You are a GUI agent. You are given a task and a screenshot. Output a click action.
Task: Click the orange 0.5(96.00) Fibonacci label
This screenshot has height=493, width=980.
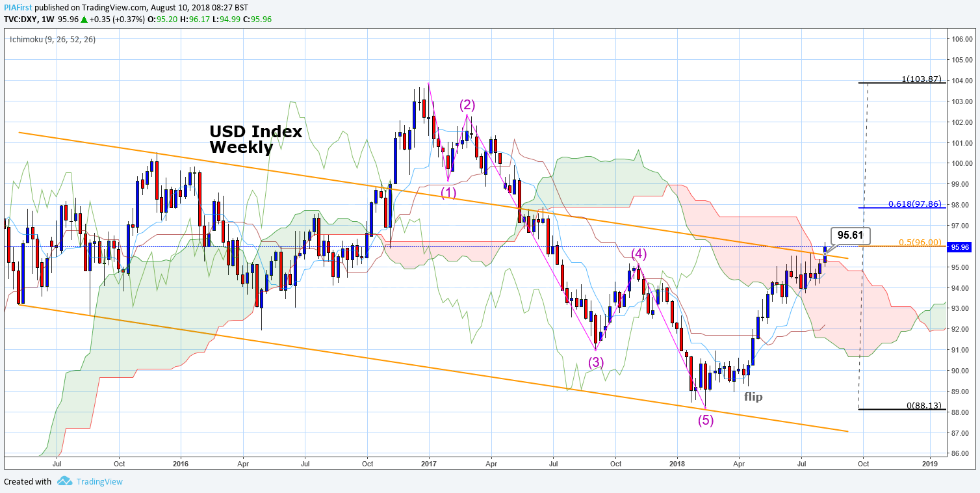click(x=920, y=242)
